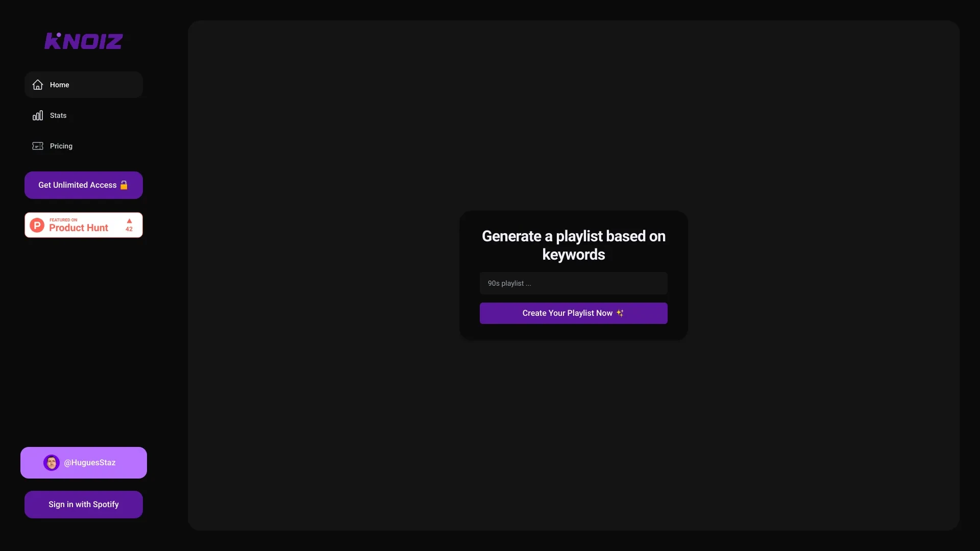This screenshot has height=551, width=980.
Task: Open the Stats menu item
Action: click(58, 115)
